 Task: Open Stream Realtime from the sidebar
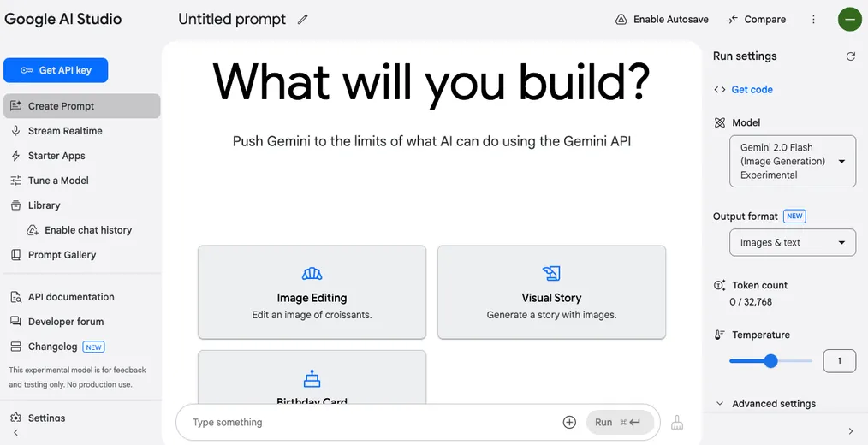click(65, 131)
